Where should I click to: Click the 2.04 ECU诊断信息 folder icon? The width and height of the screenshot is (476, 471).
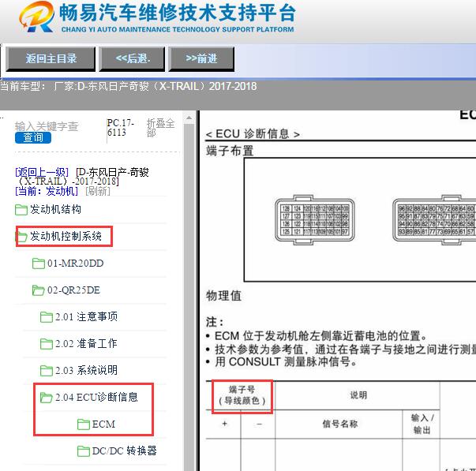[x=47, y=398]
